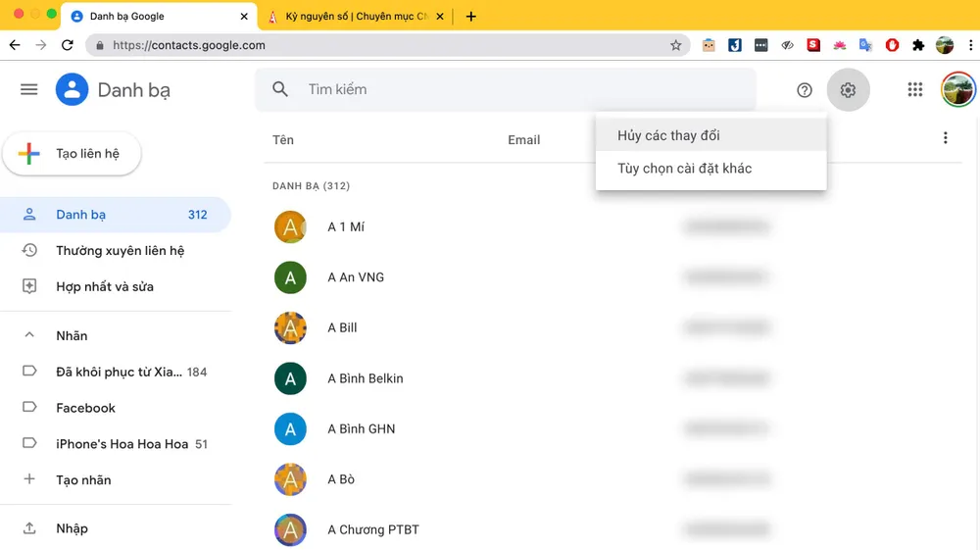The height and width of the screenshot is (550, 980).
Task: Click the browser forward arrow
Action: 41,45
